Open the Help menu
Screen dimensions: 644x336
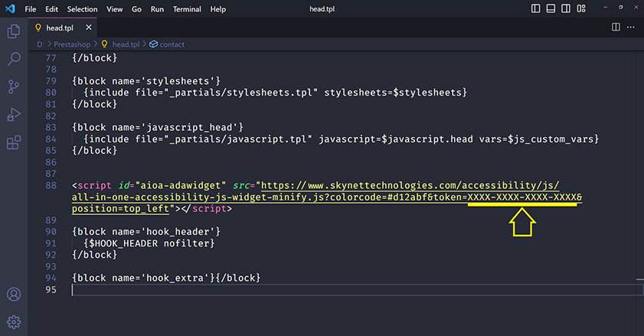pyautogui.click(x=218, y=9)
